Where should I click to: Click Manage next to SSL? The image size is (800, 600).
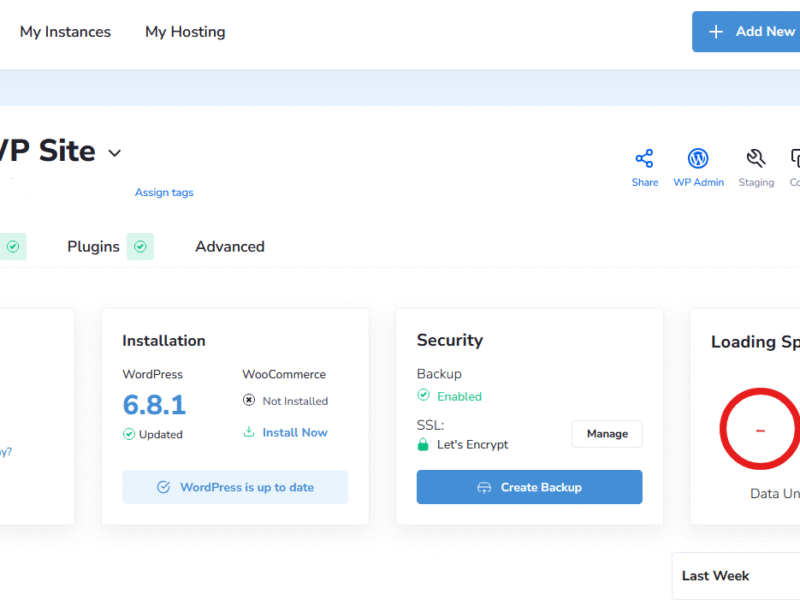pyautogui.click(x=607, y=434)
